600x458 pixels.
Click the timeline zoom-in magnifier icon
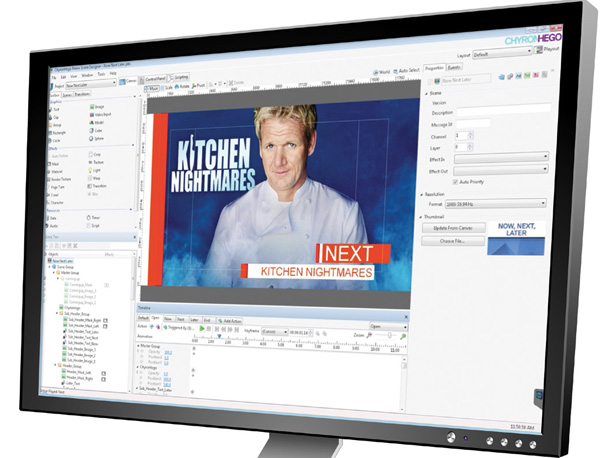pos(403,336)
